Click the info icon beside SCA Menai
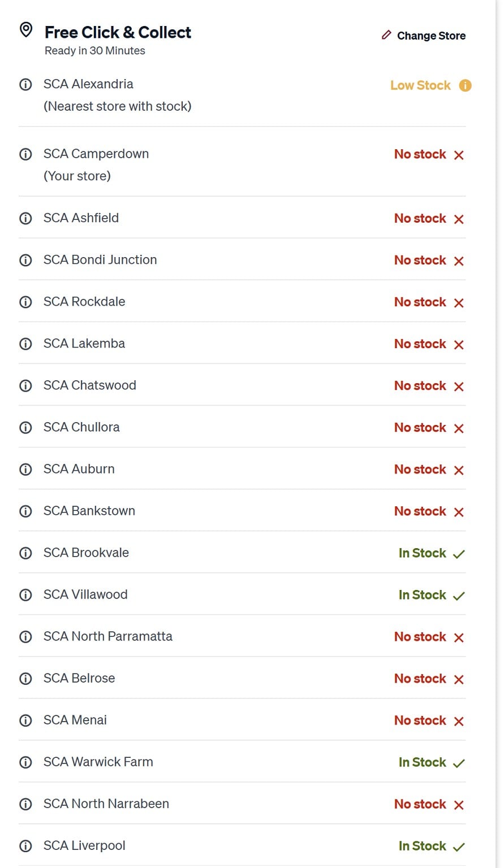This screenshot has height=868, width=504. coord(25,721)
